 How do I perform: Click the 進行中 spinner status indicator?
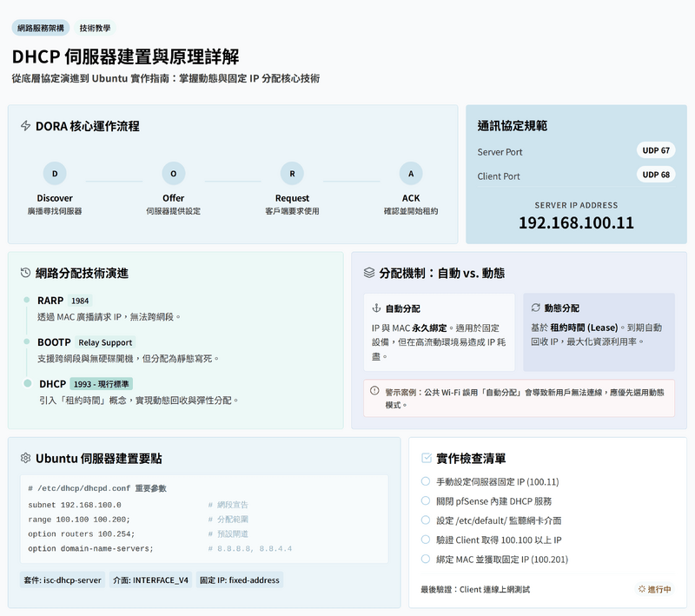point(654,589)
